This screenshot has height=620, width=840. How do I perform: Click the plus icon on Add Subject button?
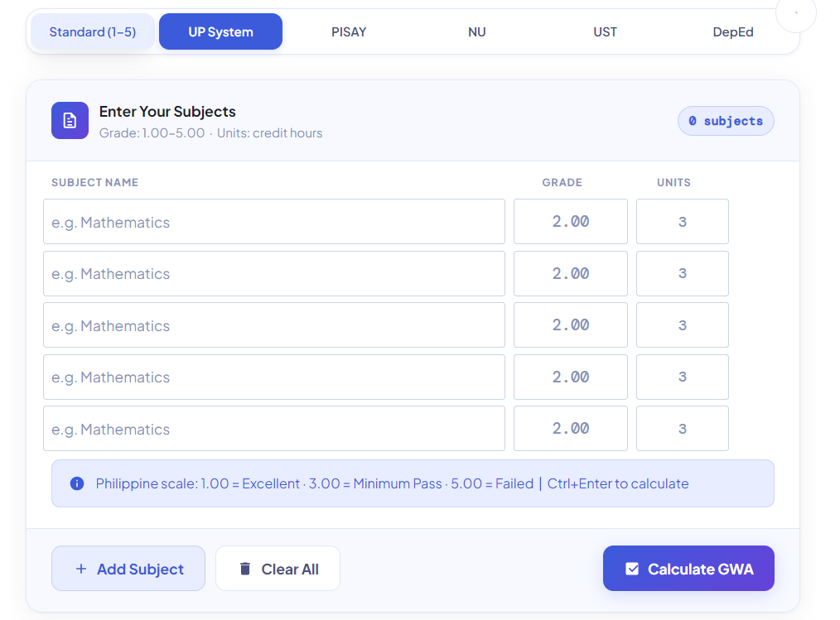click(x=81, y=569)
